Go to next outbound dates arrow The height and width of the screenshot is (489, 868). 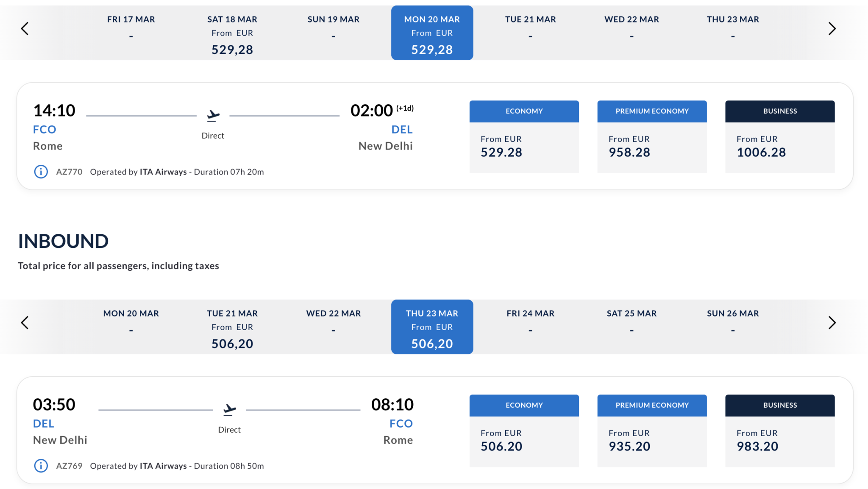(832, 29)
